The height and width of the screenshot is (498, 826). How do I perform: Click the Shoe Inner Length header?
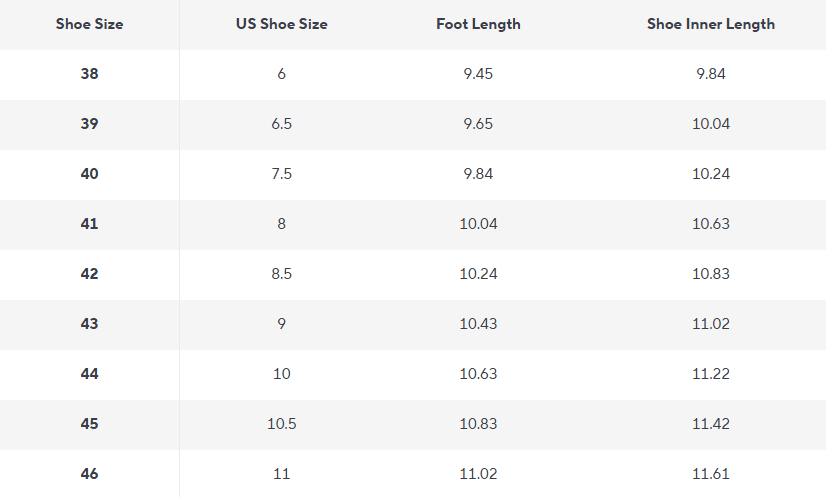711,24
